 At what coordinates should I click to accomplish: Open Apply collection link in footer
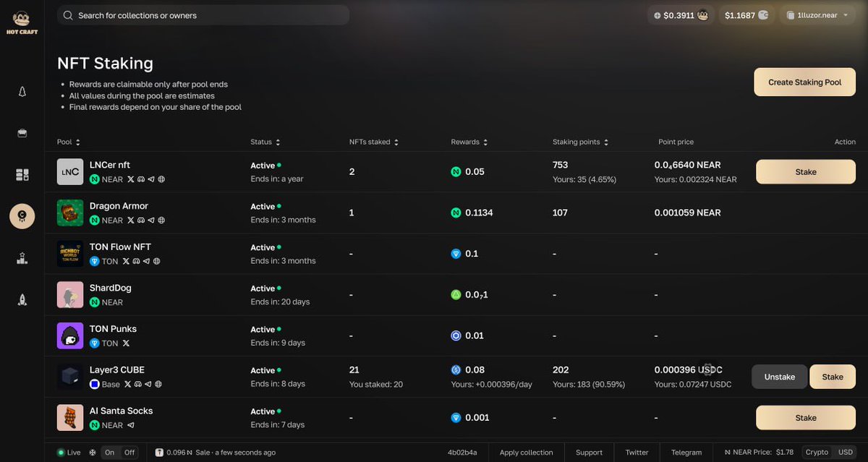[527, 453]
